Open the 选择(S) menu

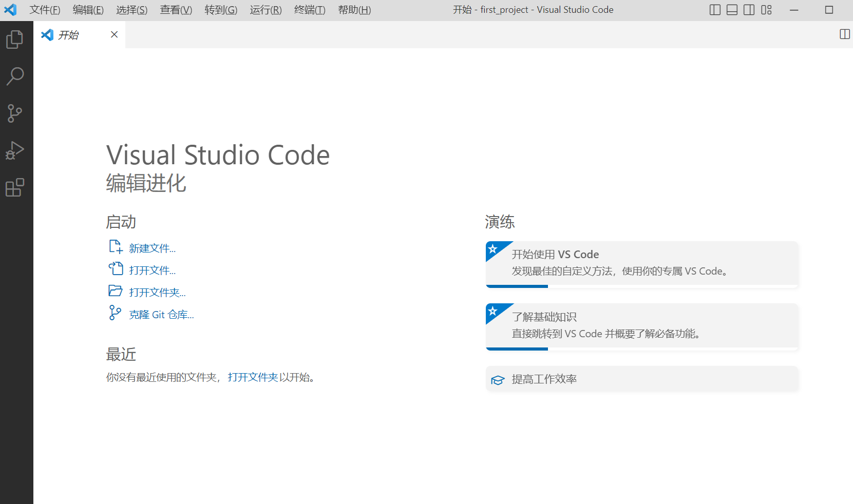[132, 10]
